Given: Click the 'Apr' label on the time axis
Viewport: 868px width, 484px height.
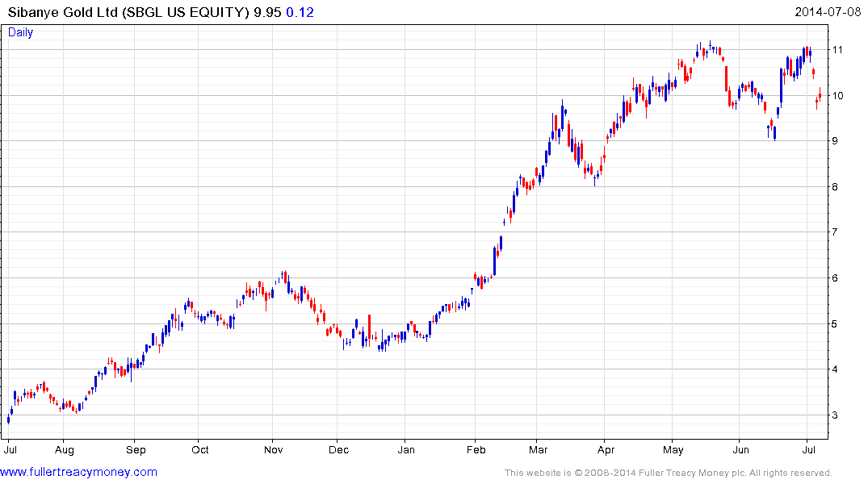Looking at the screenshot, I should (x=606, y=449).
